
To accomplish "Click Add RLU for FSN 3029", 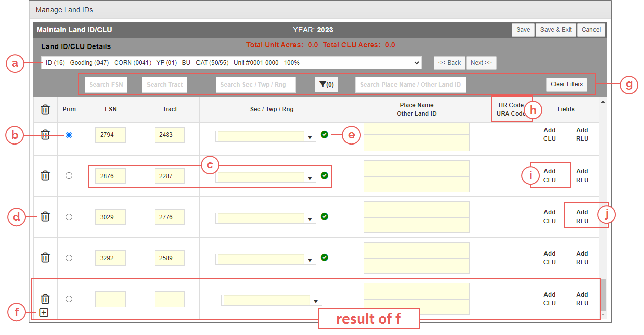I will click(x=582, y=217).
